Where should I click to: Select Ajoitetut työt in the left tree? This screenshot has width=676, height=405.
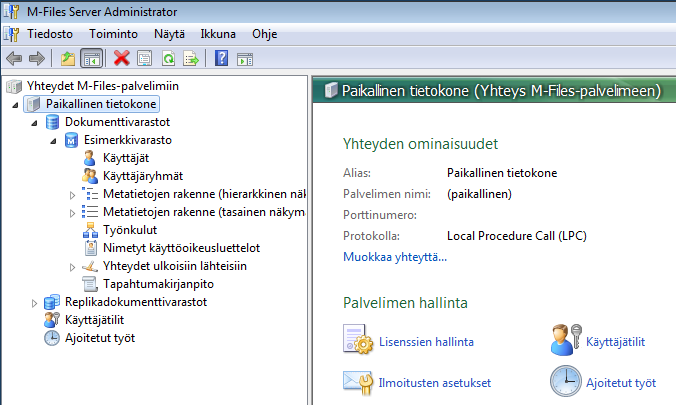pyautogui.click(x=100, y=338)
